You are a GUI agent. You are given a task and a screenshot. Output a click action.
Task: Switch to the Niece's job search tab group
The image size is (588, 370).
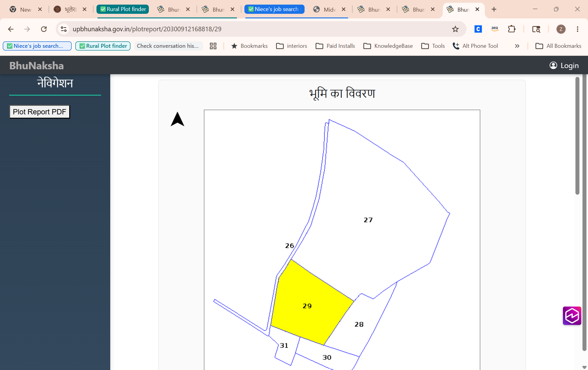pos(274,9)
